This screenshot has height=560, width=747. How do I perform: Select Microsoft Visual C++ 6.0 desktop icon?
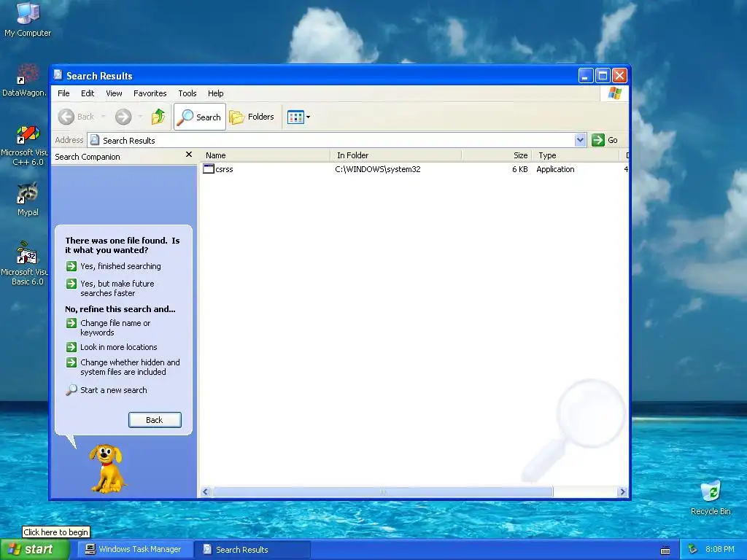24,146
